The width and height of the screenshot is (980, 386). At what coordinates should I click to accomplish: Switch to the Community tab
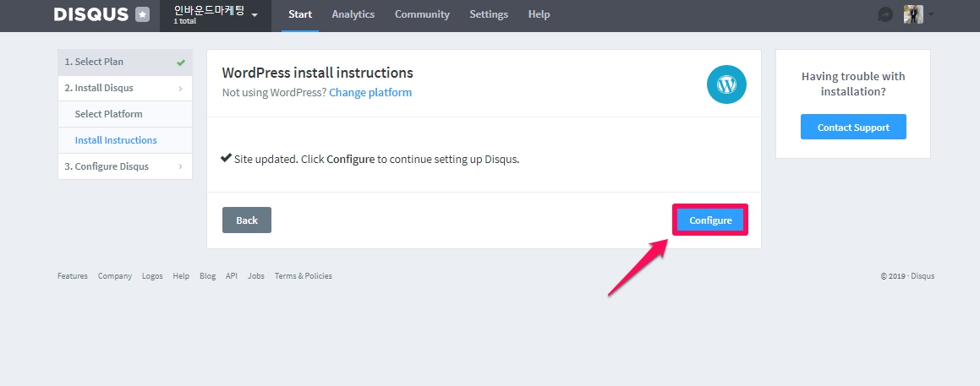422,14
